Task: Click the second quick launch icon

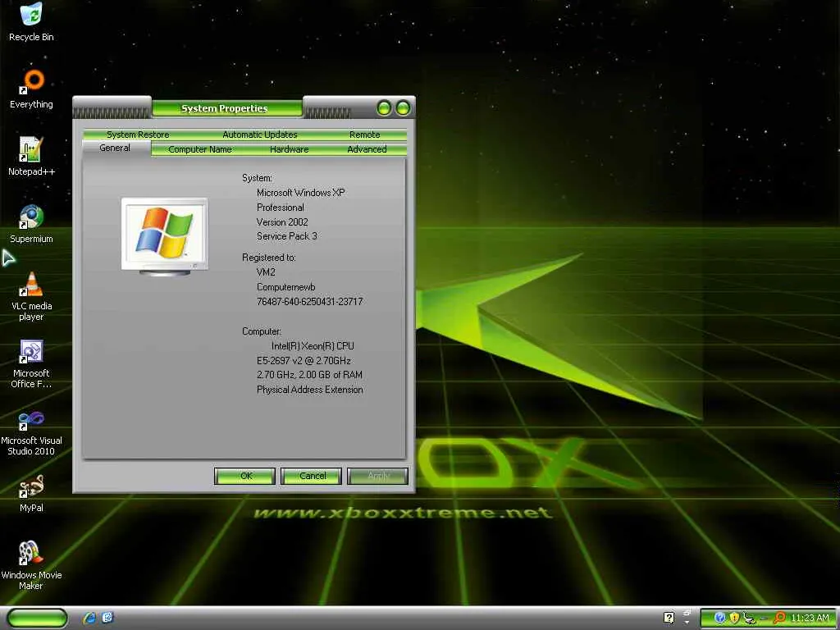Action: (x=107, y=618)
